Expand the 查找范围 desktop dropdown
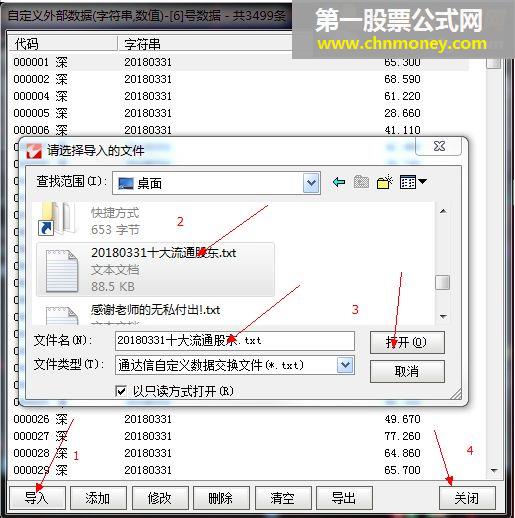Image resolution: width=515 pixels, height=518 pixels. point(311,183)
